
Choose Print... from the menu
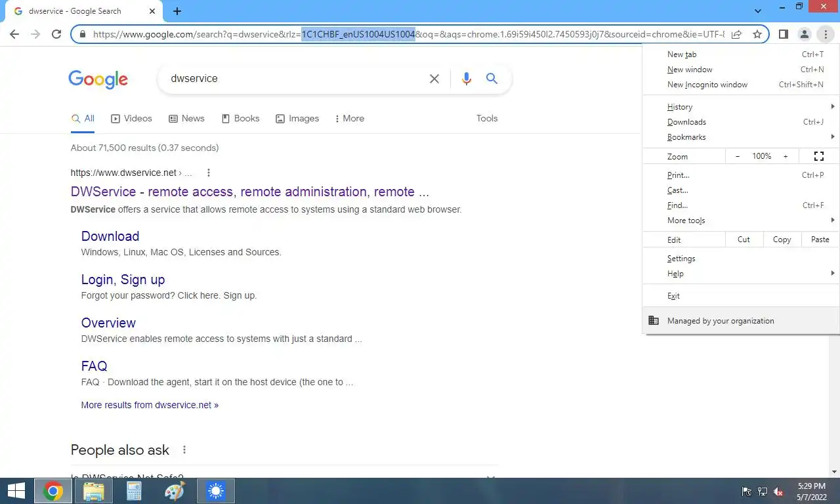coord(741,175)
